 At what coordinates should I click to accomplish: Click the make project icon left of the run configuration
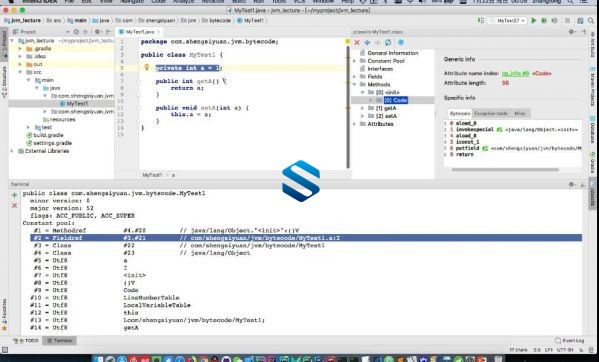click(481, 21)
